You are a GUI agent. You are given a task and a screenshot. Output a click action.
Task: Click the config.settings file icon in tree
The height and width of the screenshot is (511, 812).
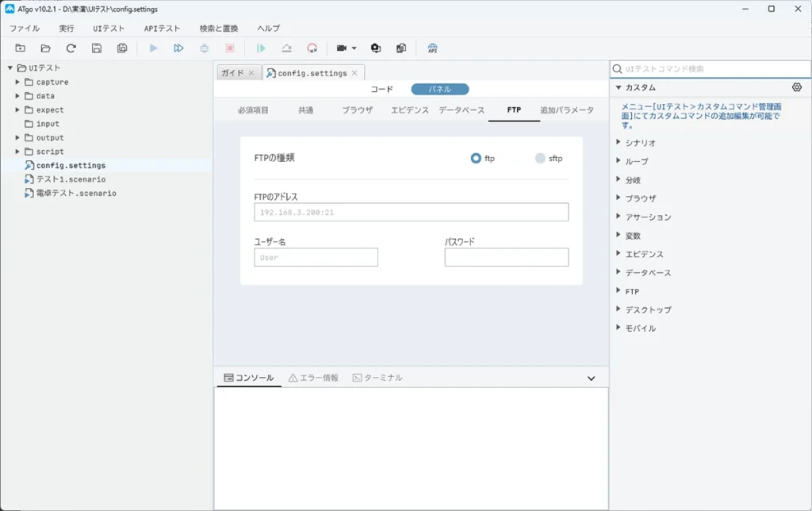tap(29, 165)
